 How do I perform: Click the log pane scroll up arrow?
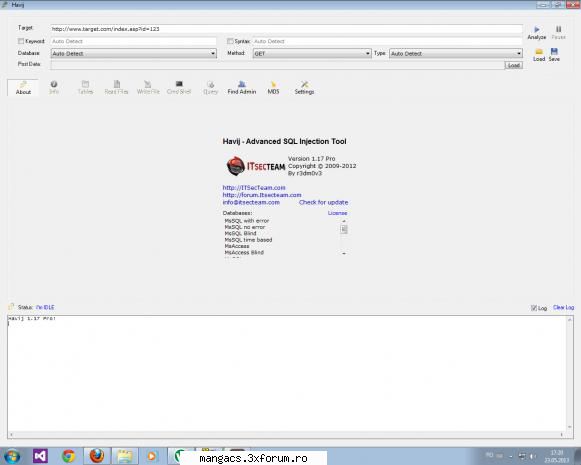click(570, 320)
